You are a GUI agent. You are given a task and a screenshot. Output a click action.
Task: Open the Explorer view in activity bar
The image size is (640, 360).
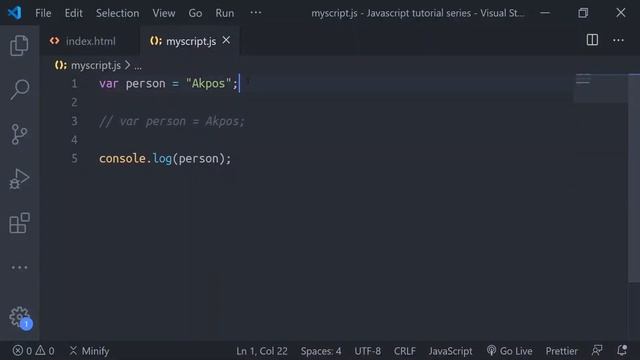(x=19, y=45)
